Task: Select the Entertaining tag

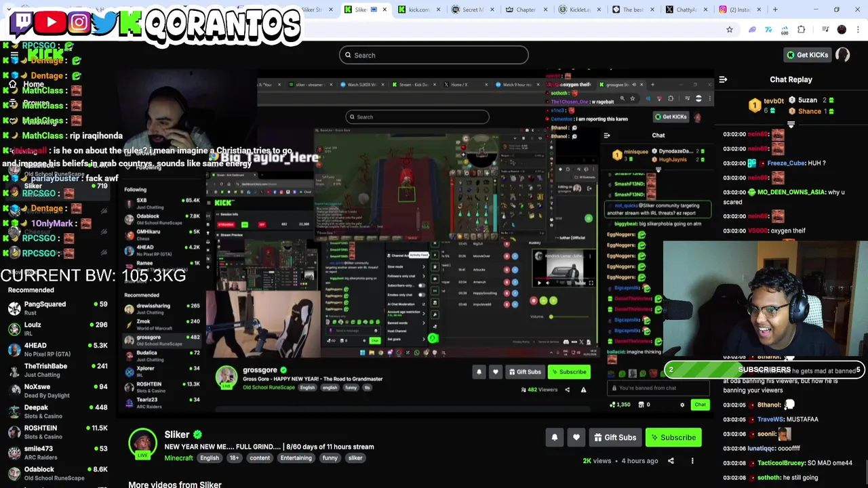Action: pos(296,458)
